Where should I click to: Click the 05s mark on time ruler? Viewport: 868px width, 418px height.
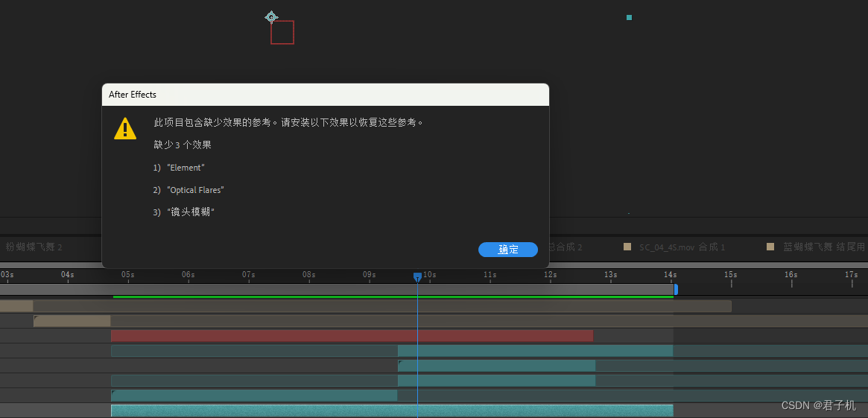(x=128, y=275)
